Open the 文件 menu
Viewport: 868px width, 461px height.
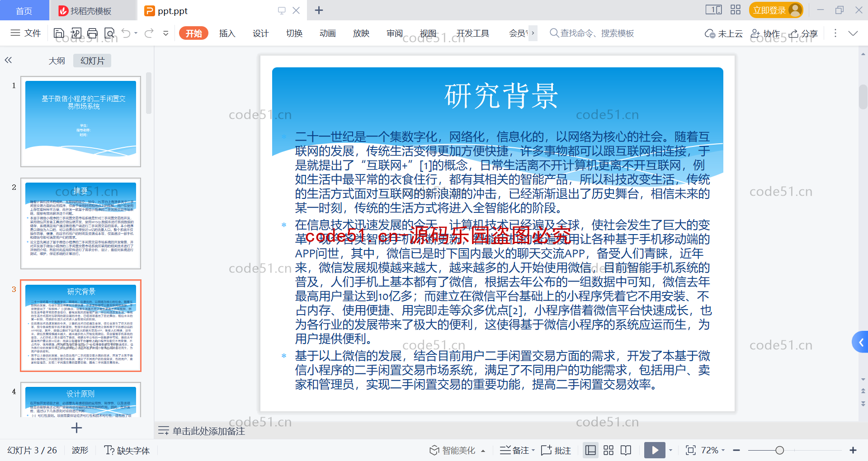25,33
